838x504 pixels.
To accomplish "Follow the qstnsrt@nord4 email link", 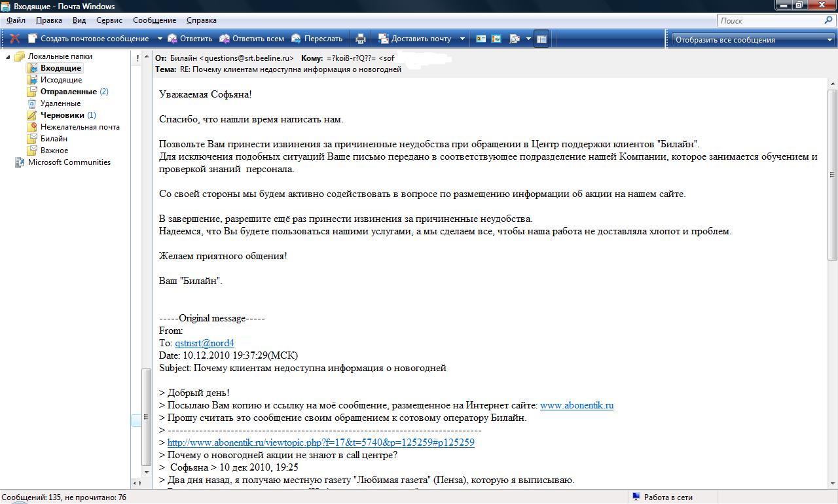I will [204, 343].
